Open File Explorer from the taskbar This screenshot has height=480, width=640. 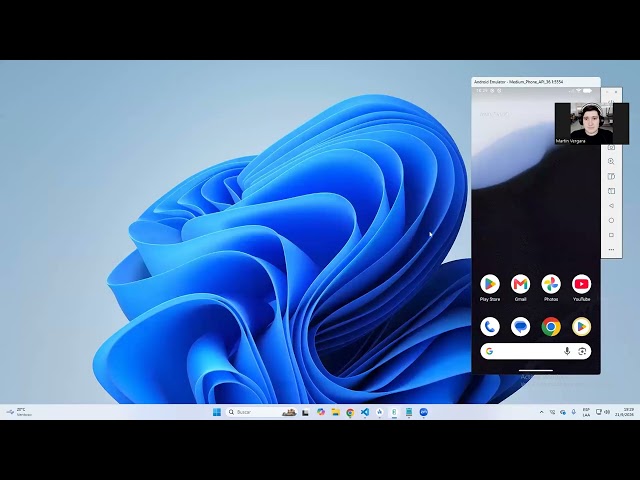click(336, 412)
